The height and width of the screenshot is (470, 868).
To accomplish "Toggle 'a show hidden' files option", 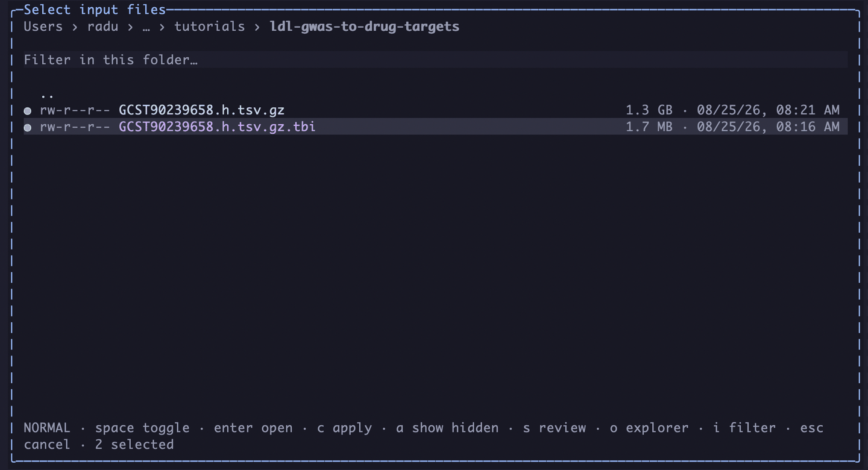I will (447, 428).
